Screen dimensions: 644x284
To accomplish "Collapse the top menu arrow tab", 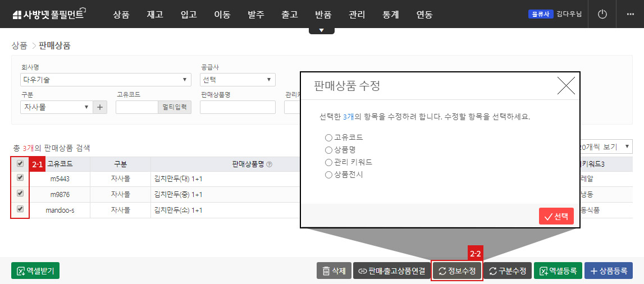I will (x=322, y=31).
